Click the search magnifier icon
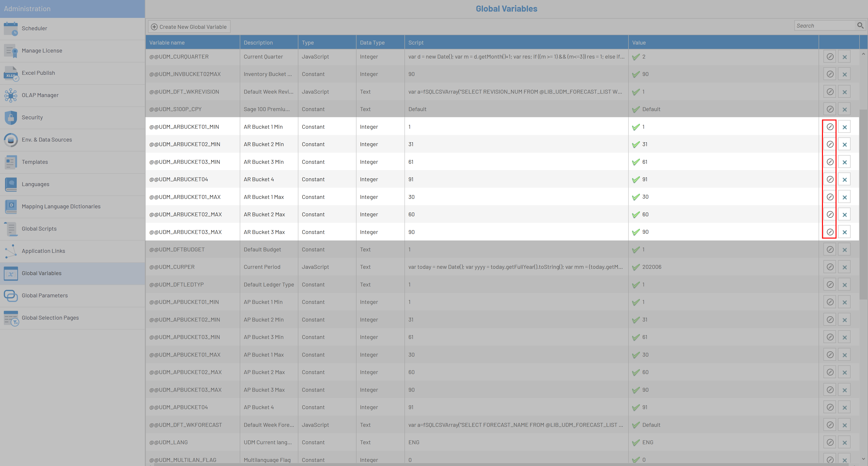The width and height of the screenshot is (868, 466). [x=860, y=26]
